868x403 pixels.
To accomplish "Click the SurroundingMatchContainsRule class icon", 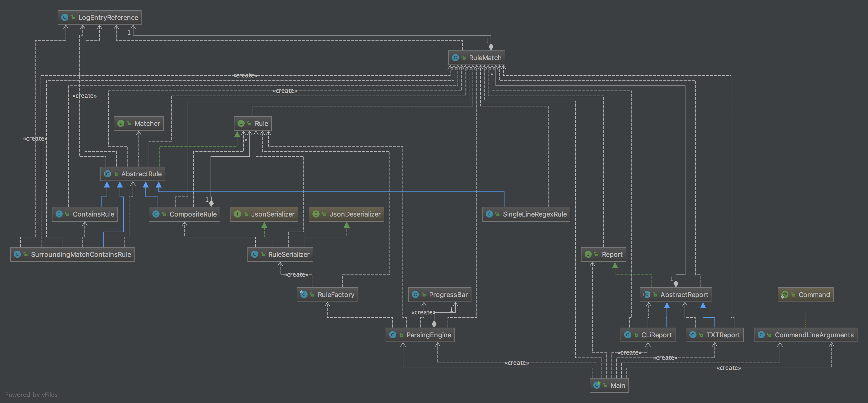I will pos(17,254).
